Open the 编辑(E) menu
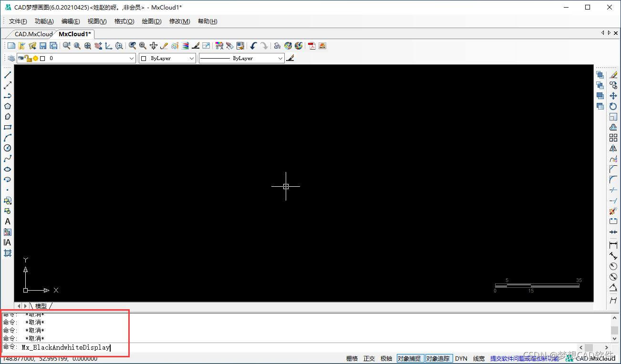The image size is (621, 364). [71, 21]
